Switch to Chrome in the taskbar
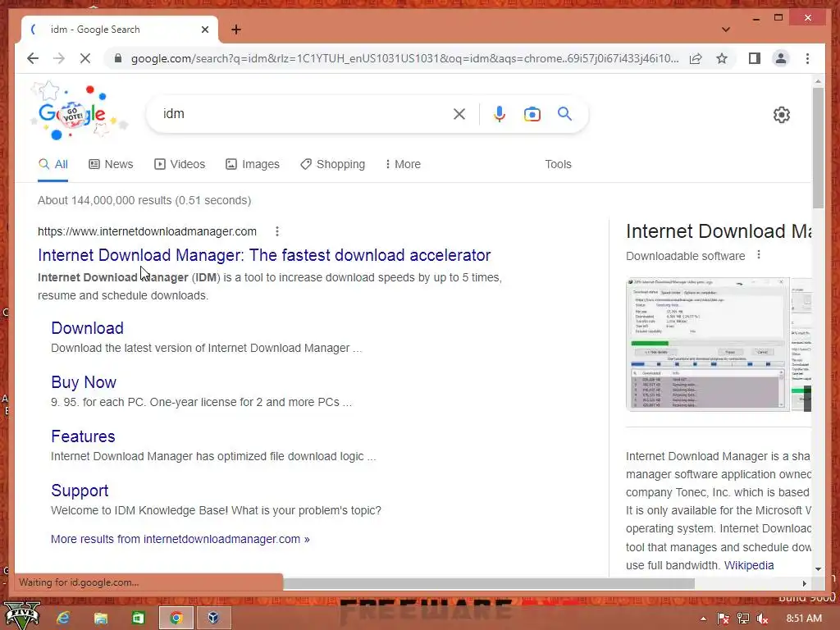840x630 pixels. pyautogui.click(x=176, y=618)
